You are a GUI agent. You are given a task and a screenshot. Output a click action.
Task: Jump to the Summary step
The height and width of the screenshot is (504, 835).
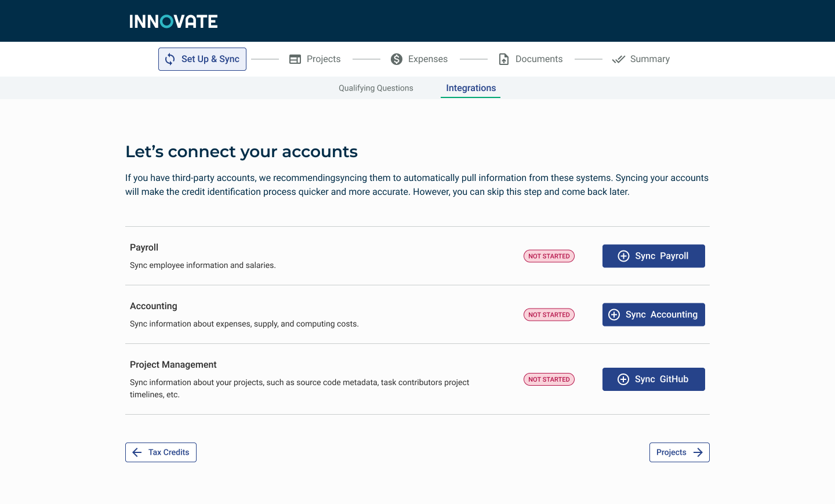[649, 59]
